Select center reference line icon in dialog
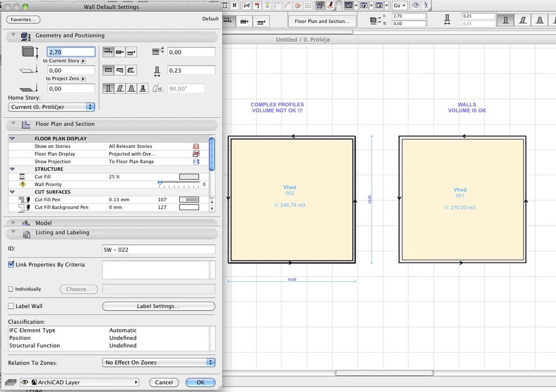This screenshot has width=556, height=392. [x=120, y=52]
